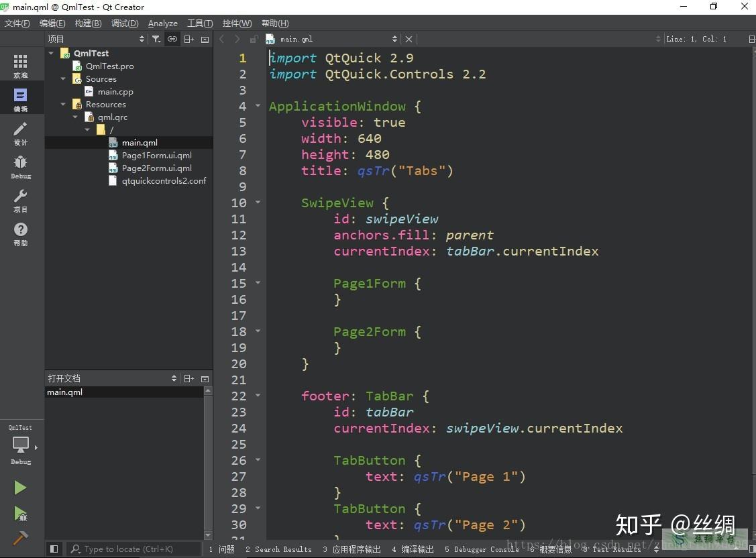Collapse the Resources folder in project tree
The height and width of the screenshot is (558, 756).
62,104
